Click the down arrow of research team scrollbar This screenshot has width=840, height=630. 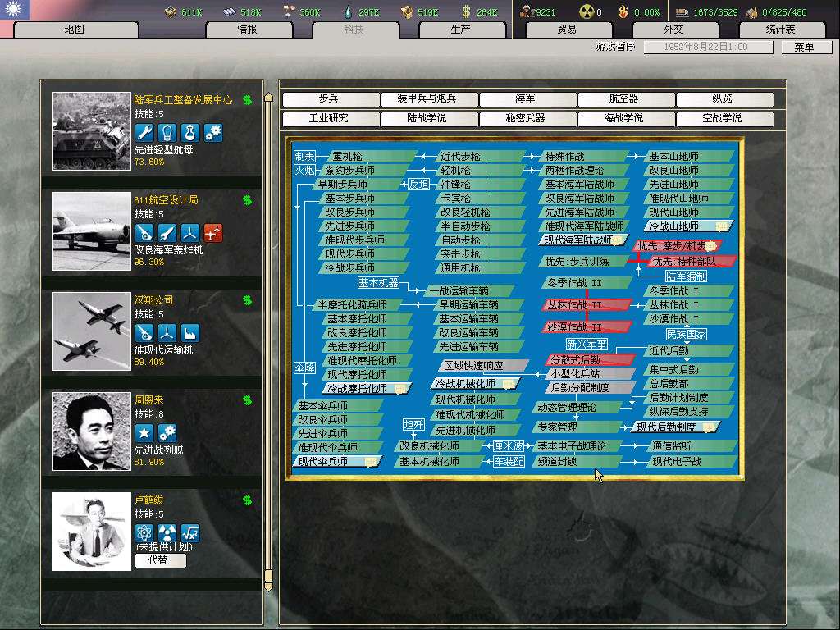(267, 586)
